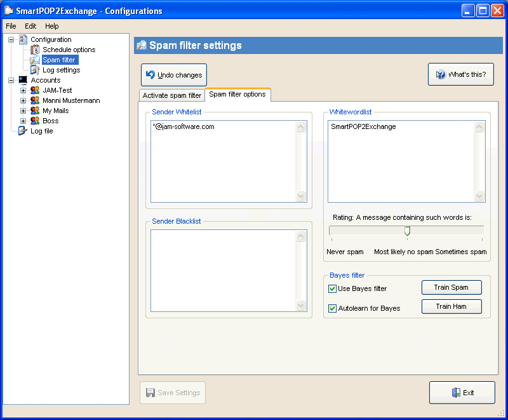The image size is (508, 420).
Task: Select the Log file tree item
Action: (x=42, y=131)
